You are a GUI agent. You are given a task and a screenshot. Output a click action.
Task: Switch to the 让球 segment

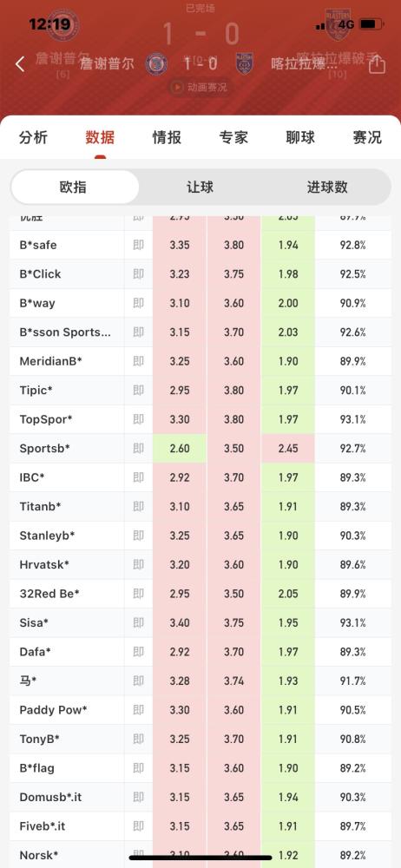tap(200, 187)
